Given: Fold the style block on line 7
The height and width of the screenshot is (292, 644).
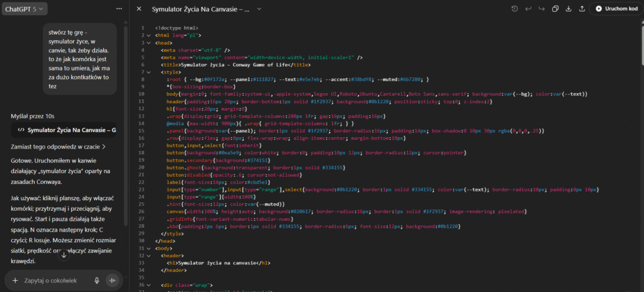Looking at the screenshot, I should [x=148, y=72].
